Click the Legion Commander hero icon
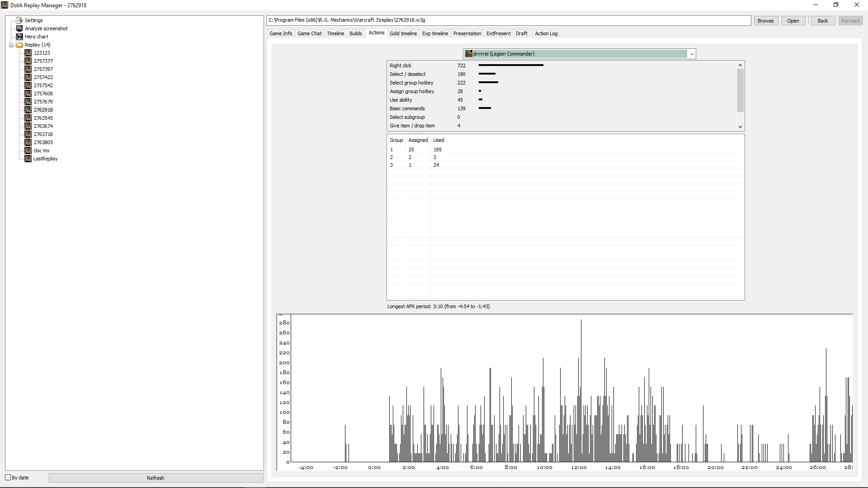868x488 pixels. pyautogui.click(x=469, y=54)
